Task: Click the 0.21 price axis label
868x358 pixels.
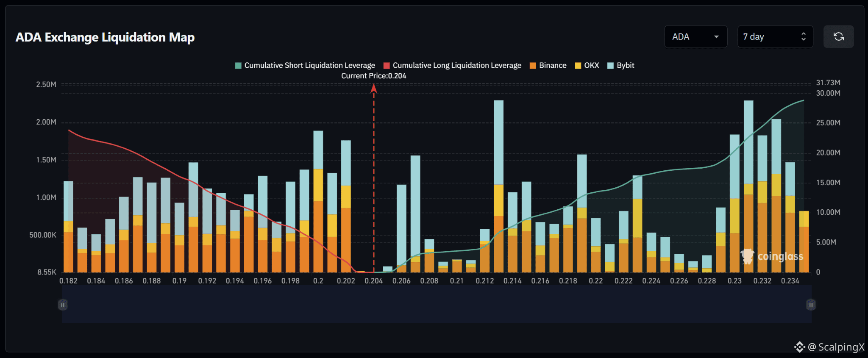Action: click(457, 281)
